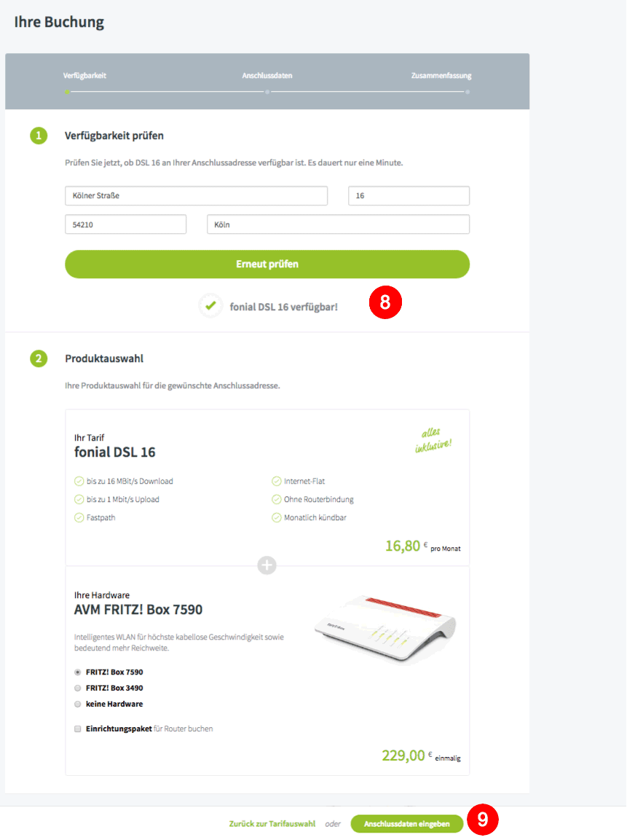Click 'Anschlussdaten eingeben' button
Viewport: 627px width, 840px height.
[x=407, y=824]
